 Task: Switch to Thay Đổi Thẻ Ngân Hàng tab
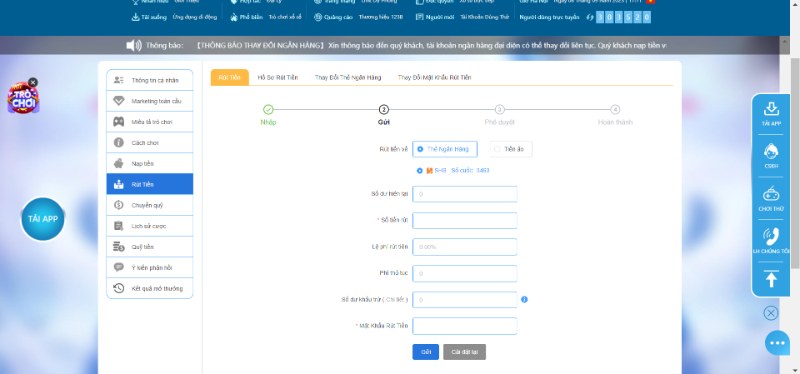(348, 78)
